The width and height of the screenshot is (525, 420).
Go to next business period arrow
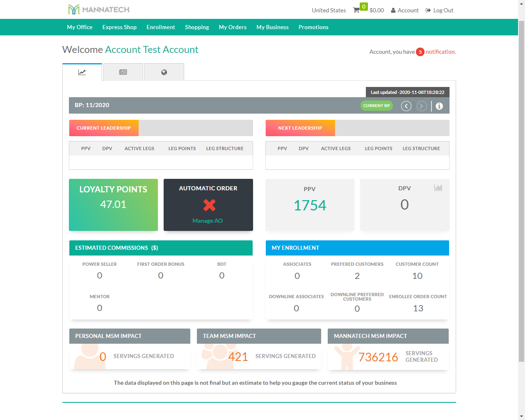pos(422,106)
